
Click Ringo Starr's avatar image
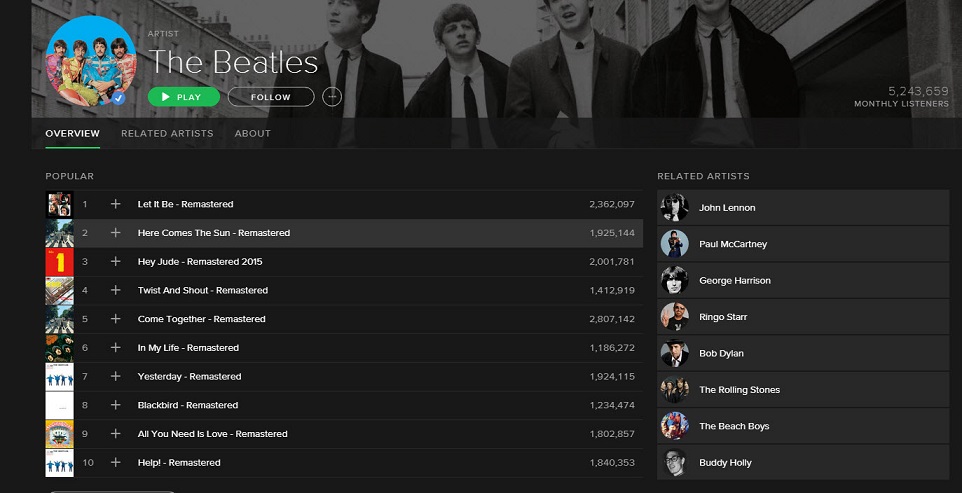coord(674,317)
